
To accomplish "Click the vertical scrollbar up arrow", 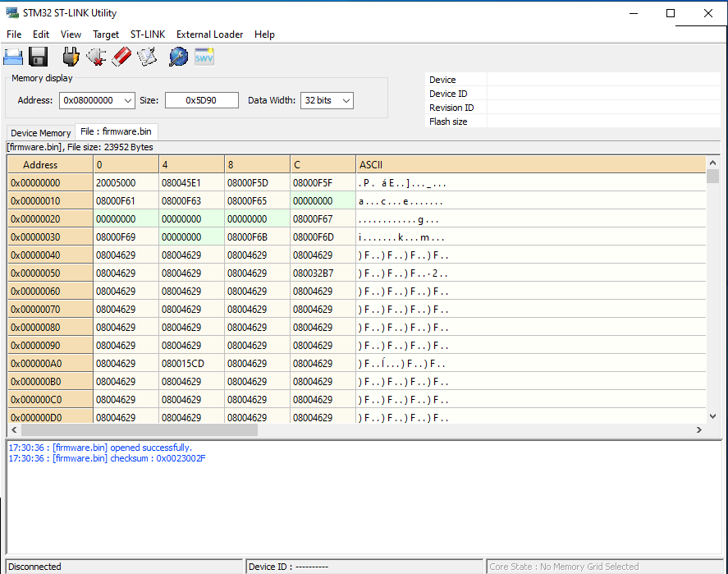I will point(712,163).
